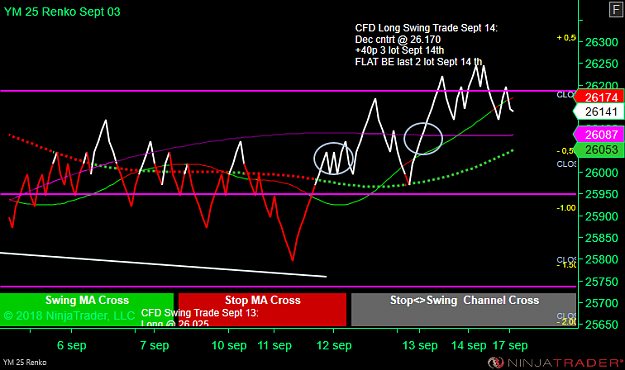Image resolution: width=625 pixels, height=370 pixels.
Task: Click the '14 sep' date label
Action: [469, 345]
